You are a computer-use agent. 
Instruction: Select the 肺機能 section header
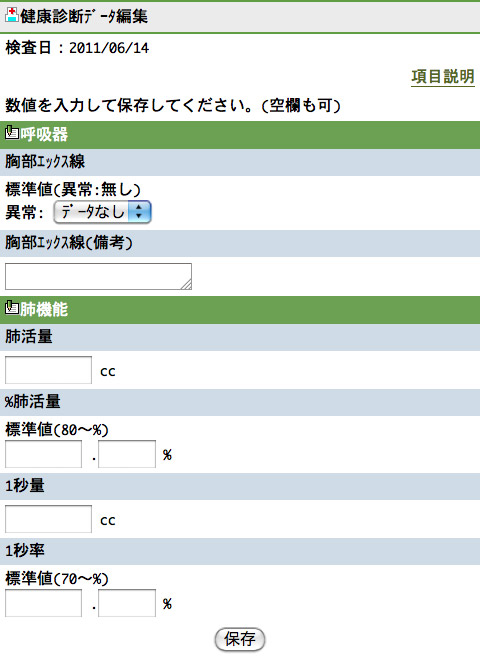(x=240, y=310)
